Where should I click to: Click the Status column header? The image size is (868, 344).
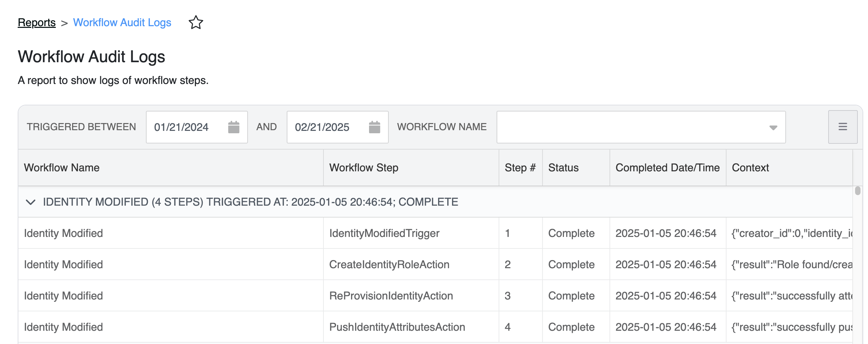point(563,168)
